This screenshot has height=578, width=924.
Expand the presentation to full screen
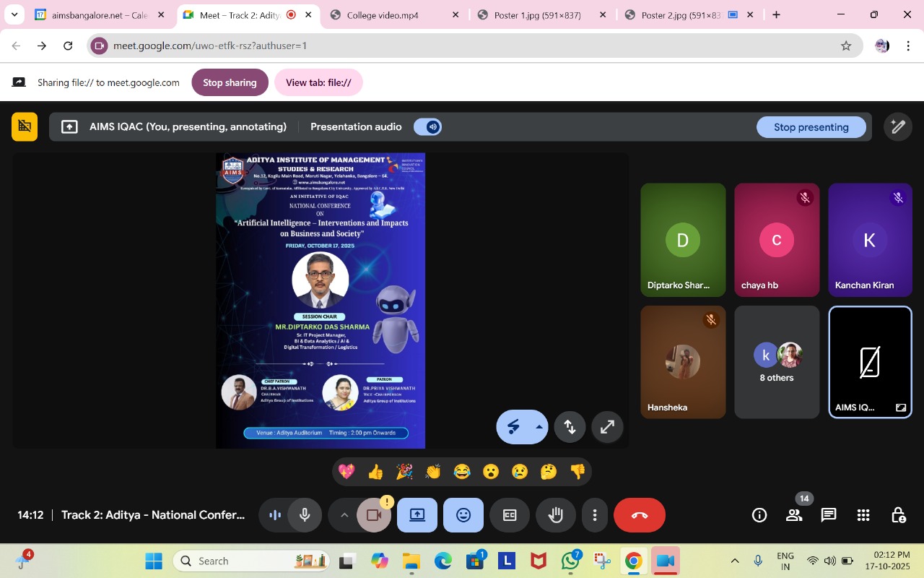(607, 427)
